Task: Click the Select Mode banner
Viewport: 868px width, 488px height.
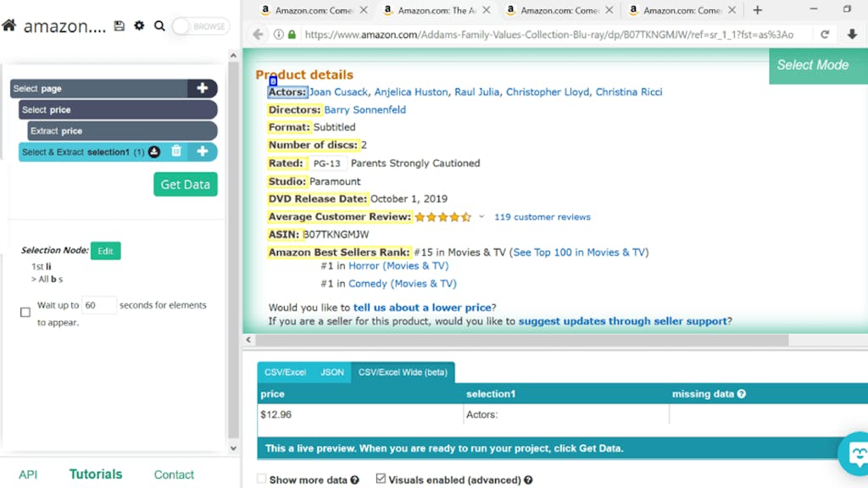Action: (818, 65)
